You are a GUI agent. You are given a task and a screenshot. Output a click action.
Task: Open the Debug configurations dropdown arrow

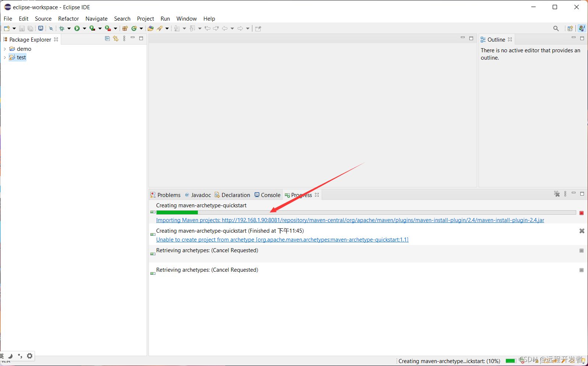[69, 28]
